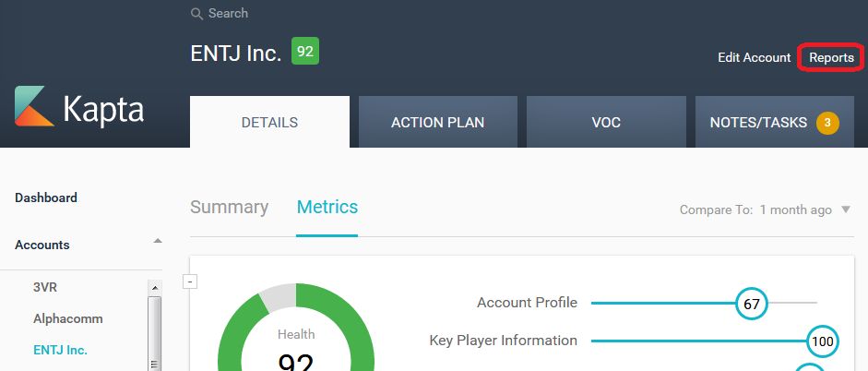The image size is (868, 371).
Task: Open the VOC tab
Action: [x=606, y=122]
